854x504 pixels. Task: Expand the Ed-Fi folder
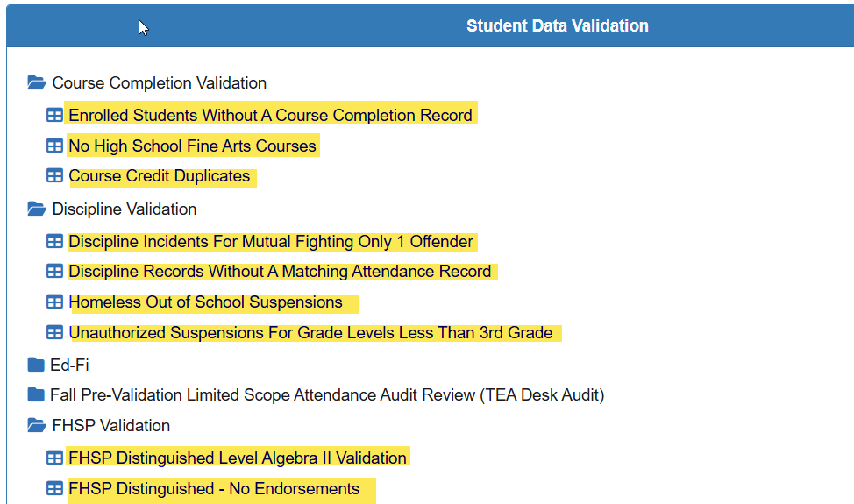point(35,365)
